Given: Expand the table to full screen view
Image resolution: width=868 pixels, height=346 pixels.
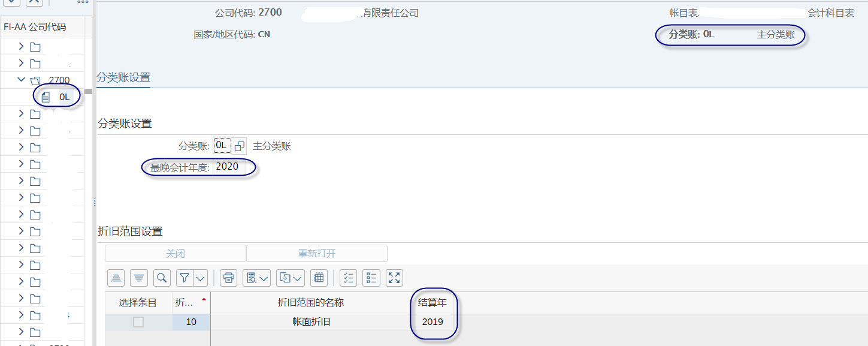Looking at the screenshot, I should (394, 278).
